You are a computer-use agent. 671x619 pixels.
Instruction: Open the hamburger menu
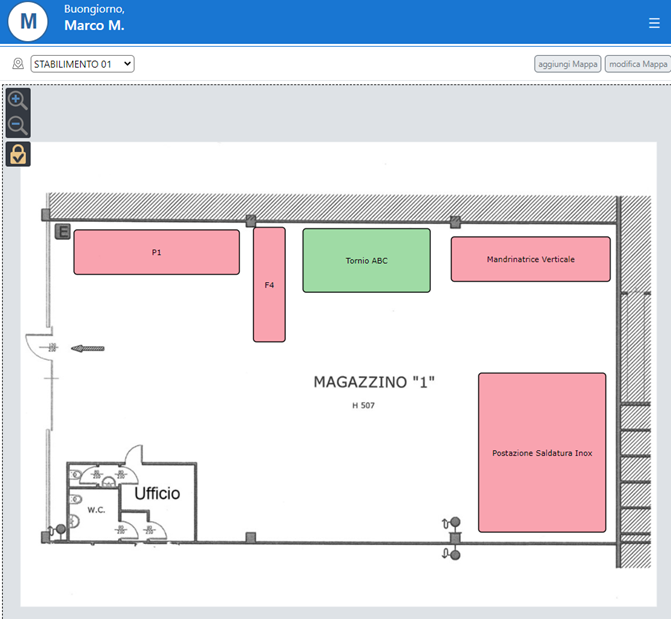654,23
